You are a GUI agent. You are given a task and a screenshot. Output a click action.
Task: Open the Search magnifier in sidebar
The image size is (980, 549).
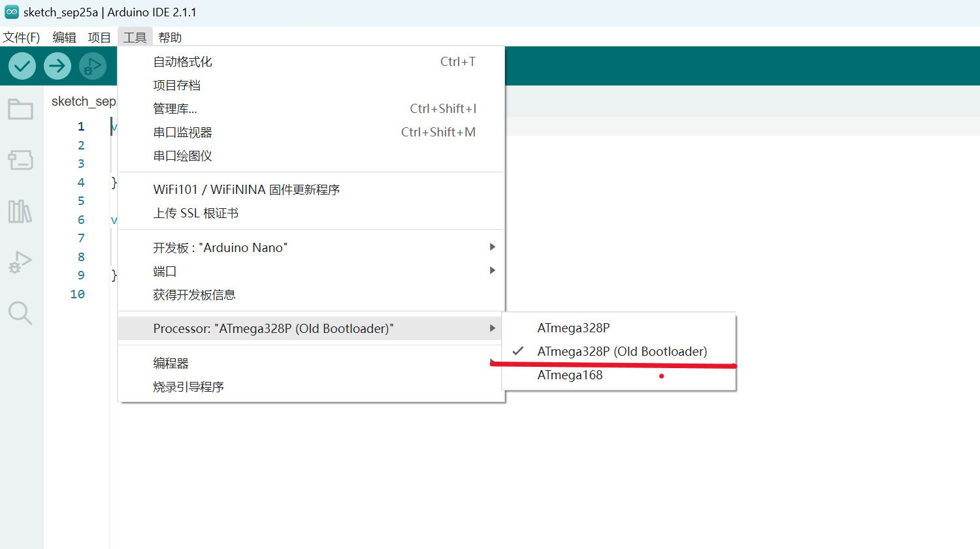[x=20, y=313]
